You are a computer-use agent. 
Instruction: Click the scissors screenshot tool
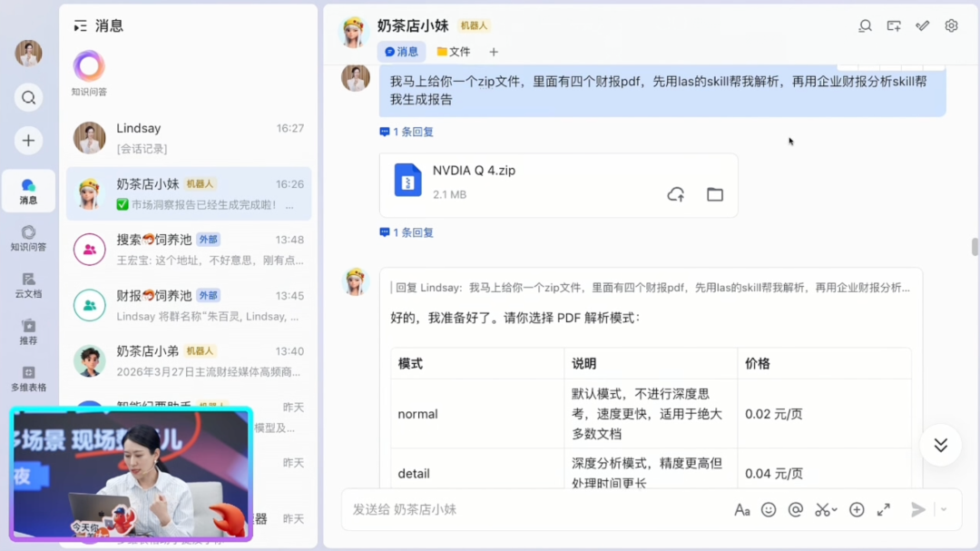pos(823,510)
